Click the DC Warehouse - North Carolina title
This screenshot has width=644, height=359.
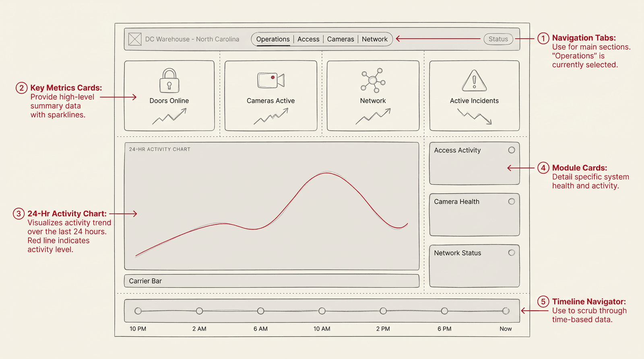(x=192, y=39)
